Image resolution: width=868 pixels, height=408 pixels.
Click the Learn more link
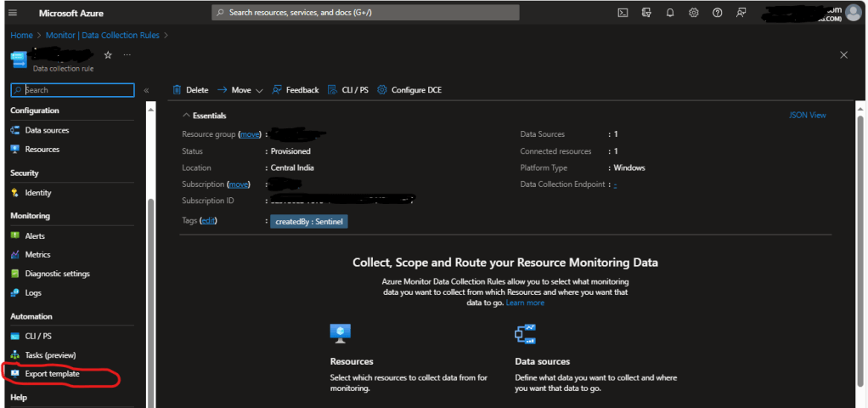[525, 303]
